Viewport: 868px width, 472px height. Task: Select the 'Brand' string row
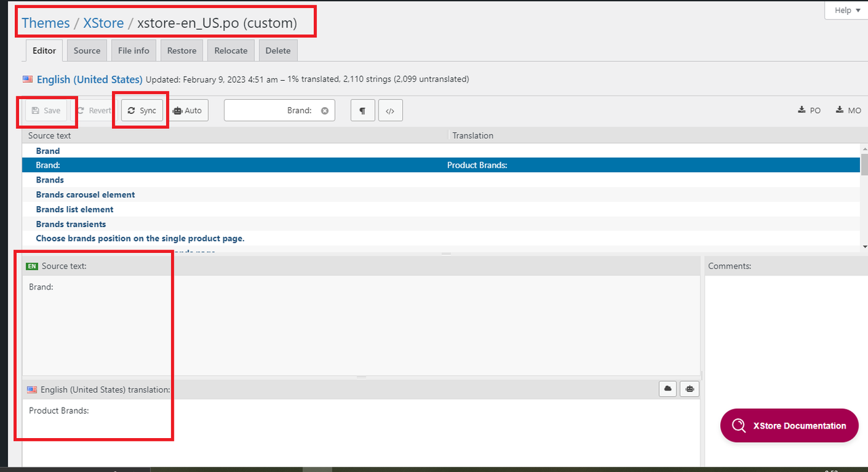(441, 151)
